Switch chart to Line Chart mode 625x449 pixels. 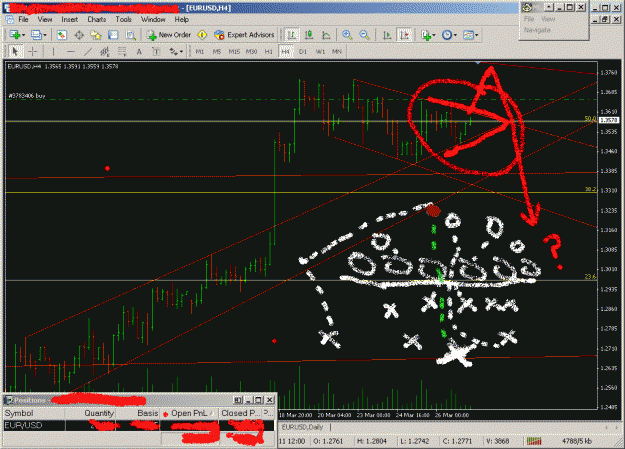(x=326, y=35)
